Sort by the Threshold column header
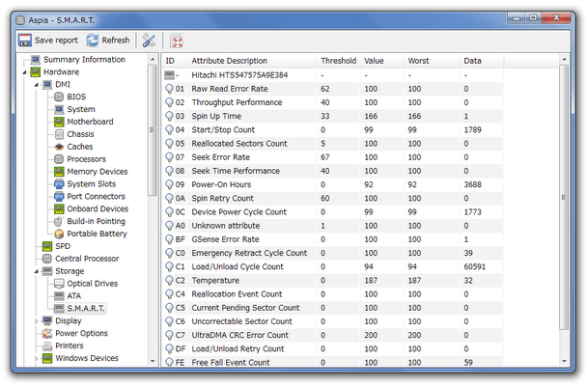588x387 pixels. [x=338, y=61]
